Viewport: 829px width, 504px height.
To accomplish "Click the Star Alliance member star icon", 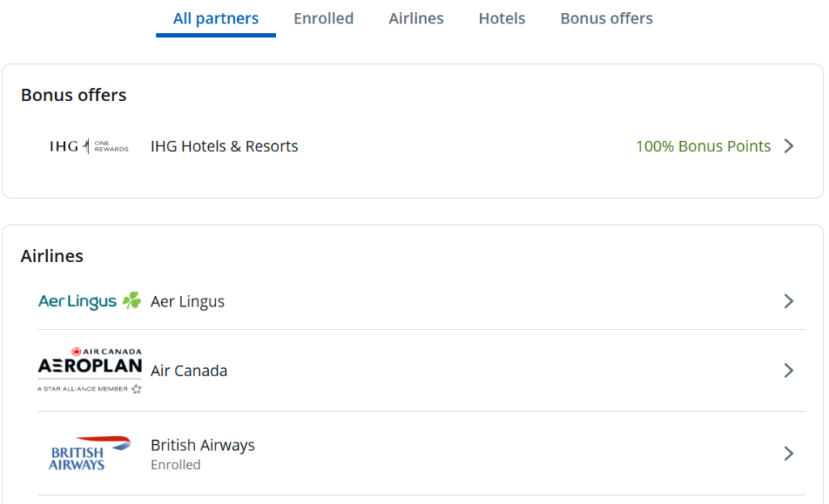I will click(x=136, y=388).
